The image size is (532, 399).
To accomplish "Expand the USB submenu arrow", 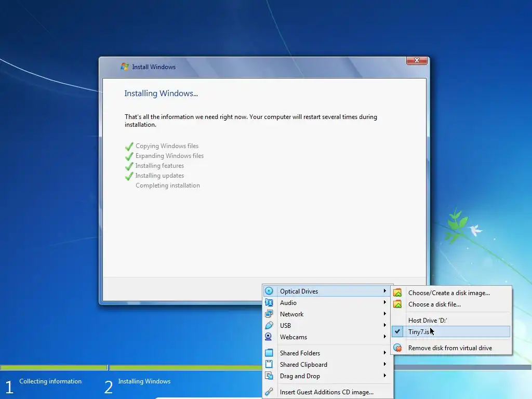I will click(x=385, y=325).
